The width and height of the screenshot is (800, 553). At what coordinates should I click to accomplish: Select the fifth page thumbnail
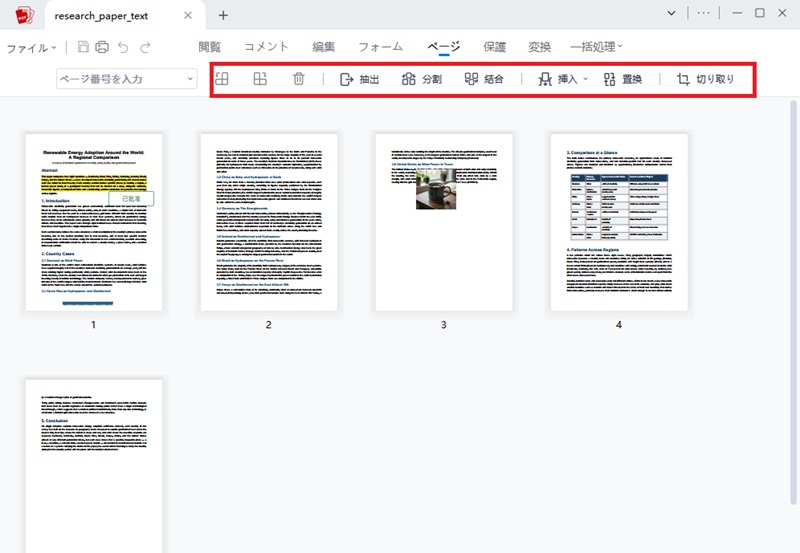(94, 466)
